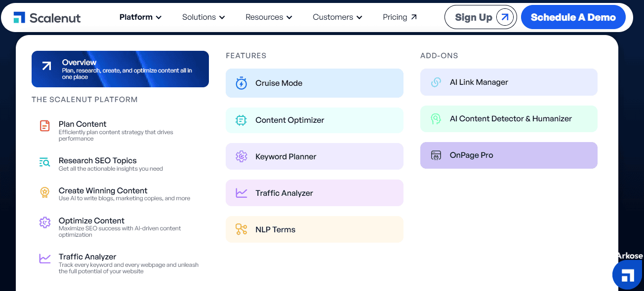Viewport: 644px width, 291px height.
Task: Open the Cruise Mode label link
Action: pyautogui.click(x=279, y=83)
